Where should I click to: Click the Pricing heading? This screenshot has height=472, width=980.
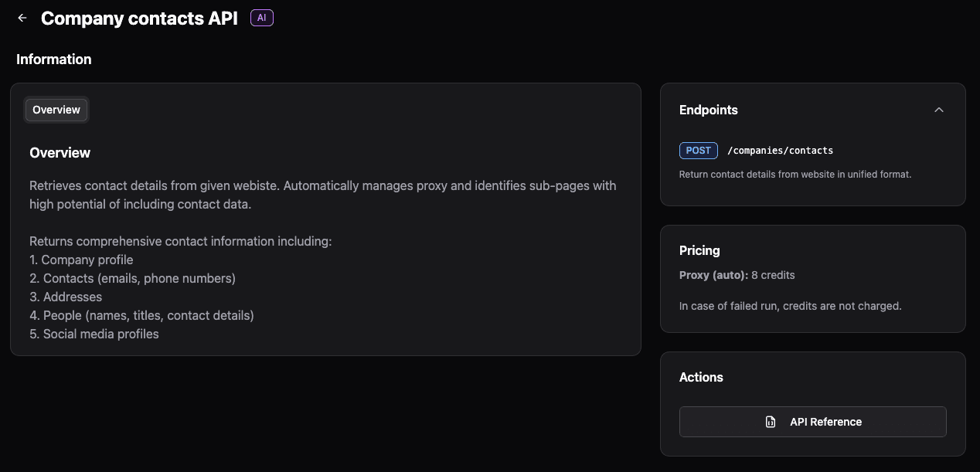[699, 250]
